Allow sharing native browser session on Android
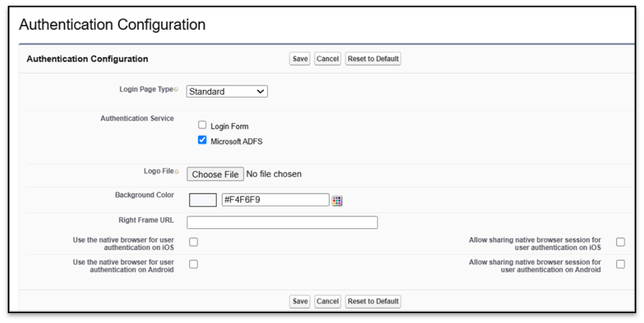Screen dimensions: 644x323 pos(620,264)
